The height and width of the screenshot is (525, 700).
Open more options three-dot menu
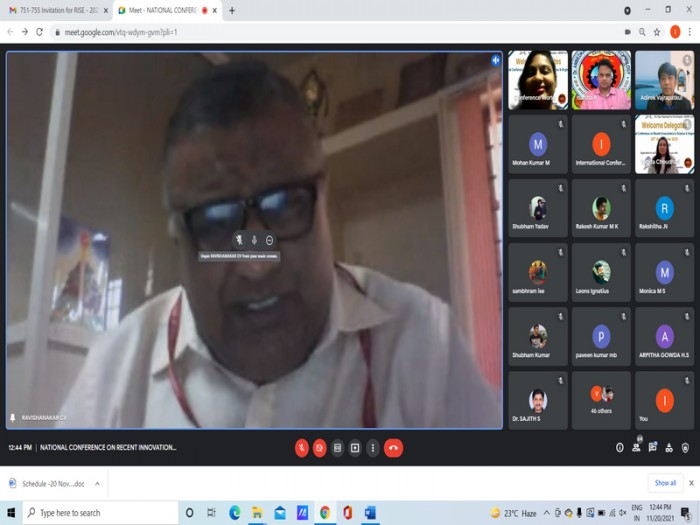pyautogui.click(x=373, y=448)
